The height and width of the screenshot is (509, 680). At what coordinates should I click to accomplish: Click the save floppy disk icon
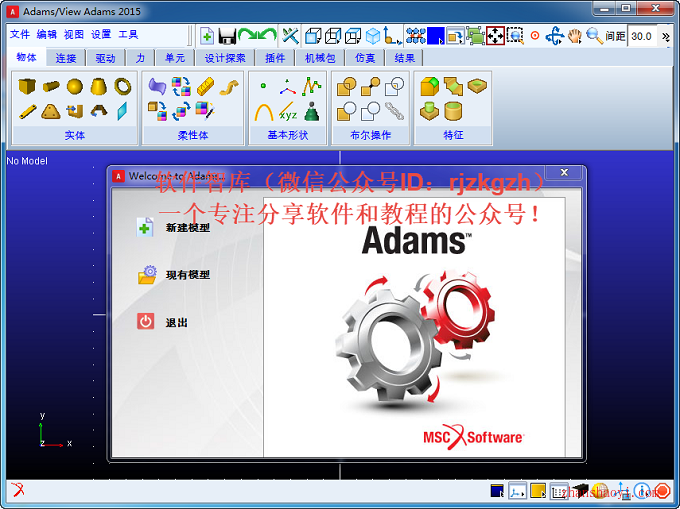pyautogui.click(x=227, y=36)
